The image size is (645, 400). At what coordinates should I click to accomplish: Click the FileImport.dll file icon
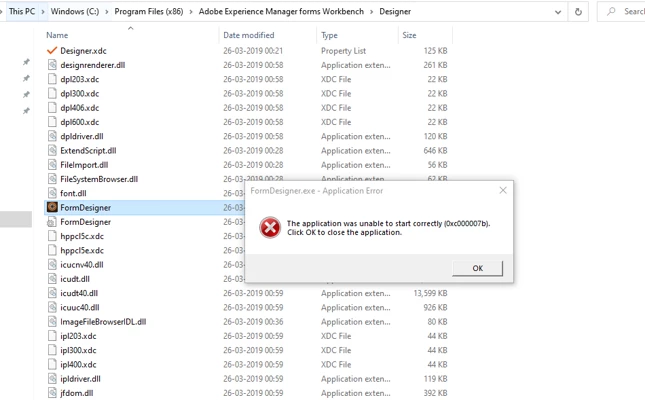pyautogui.click(x=52, y=165)
